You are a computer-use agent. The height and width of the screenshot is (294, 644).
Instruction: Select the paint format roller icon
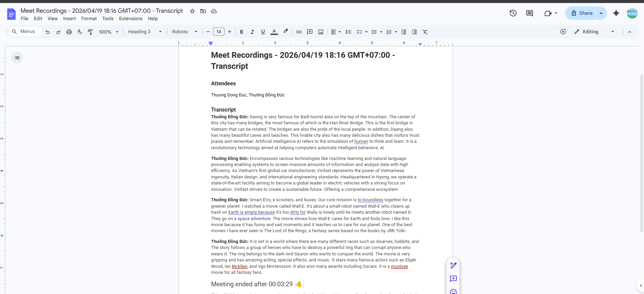90,32
